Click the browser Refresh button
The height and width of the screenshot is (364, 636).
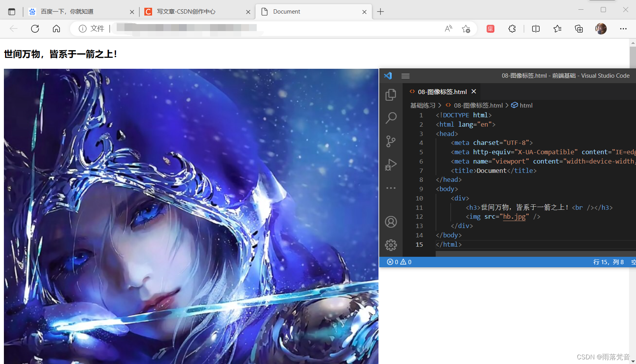pos(35,29)
